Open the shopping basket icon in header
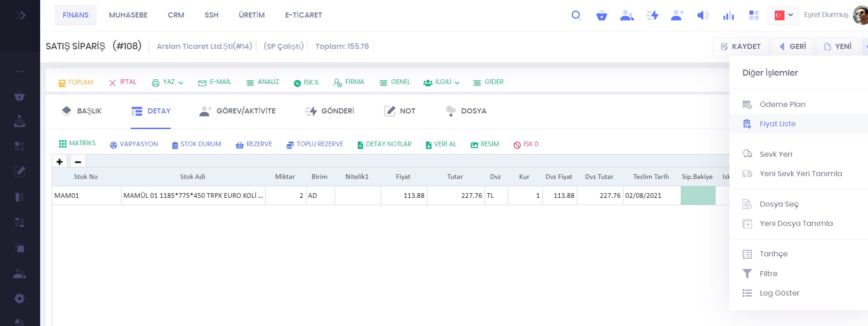The width and height of the screenshot is (868, 326). pos(601,15)
